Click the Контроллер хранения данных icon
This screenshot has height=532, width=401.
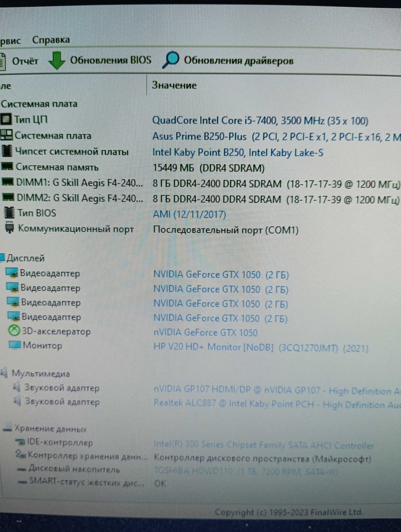20,455
